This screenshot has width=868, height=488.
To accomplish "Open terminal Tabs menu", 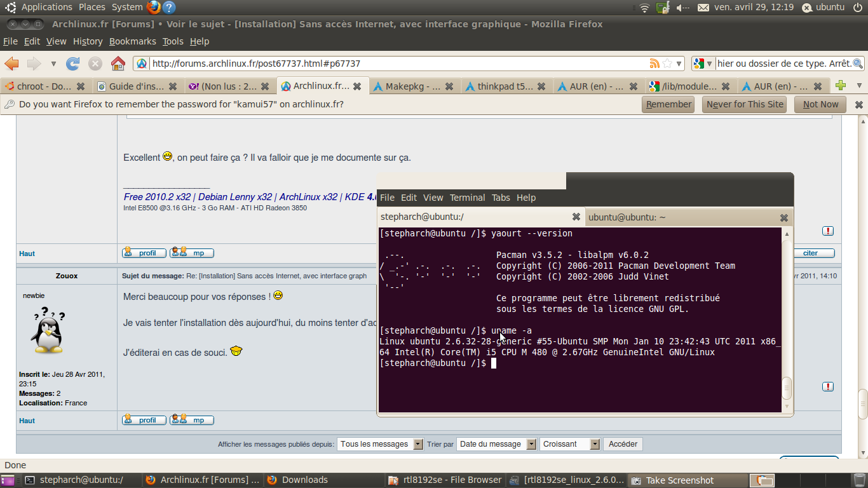I will (x=501, y=198).
